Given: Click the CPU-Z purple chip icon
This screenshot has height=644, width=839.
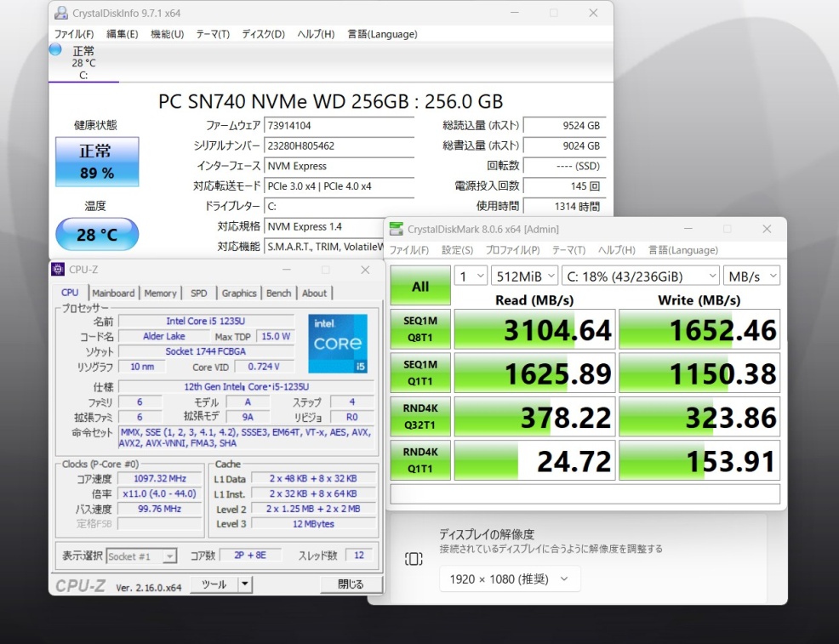Looking at the screenshot, I should [x=58, y=270].
